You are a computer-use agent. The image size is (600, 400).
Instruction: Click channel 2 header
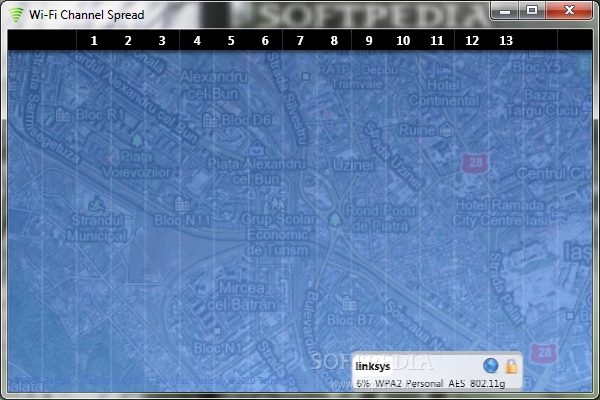click(128, 41)
